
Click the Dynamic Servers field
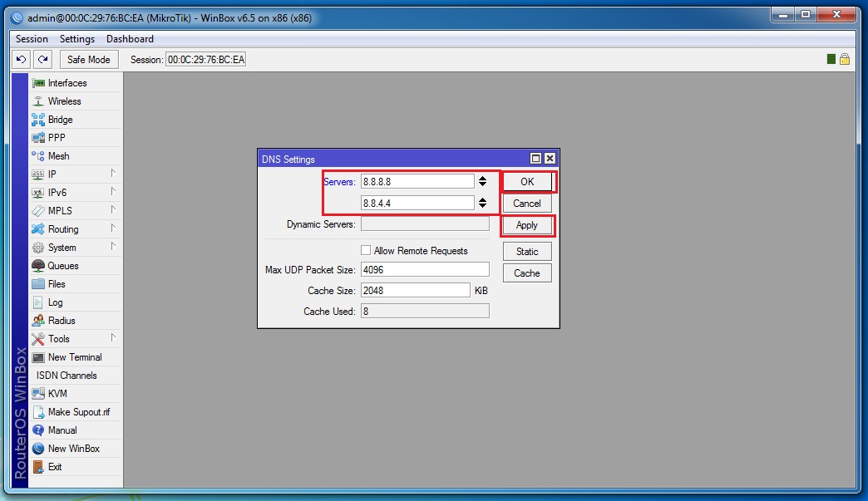tap(425, 224)
